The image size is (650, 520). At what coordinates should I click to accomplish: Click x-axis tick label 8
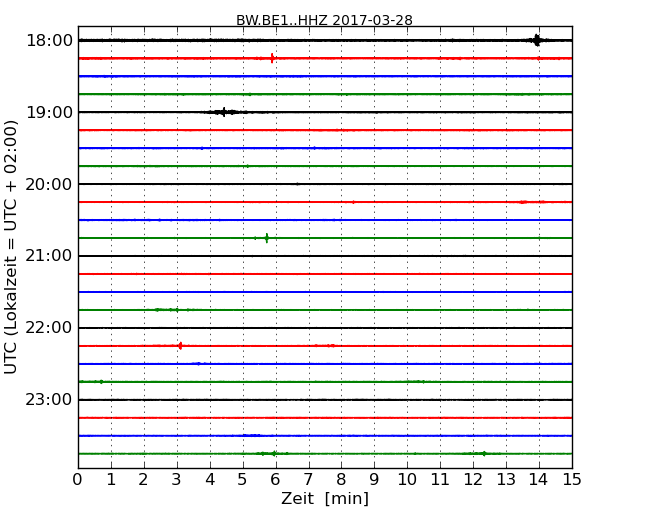(x=341, y=479)
